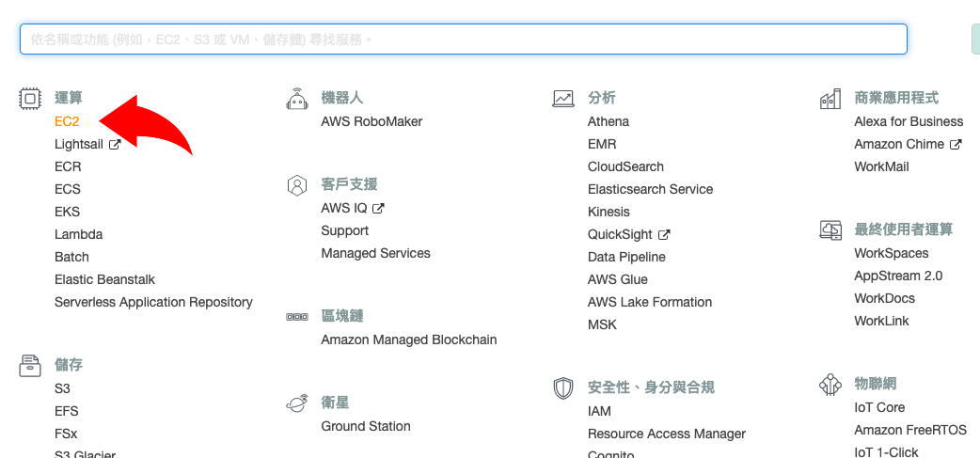980x458 pixels.
Task: Click the Business Applications (商業應用程式) icon
Action: [830, 99]
